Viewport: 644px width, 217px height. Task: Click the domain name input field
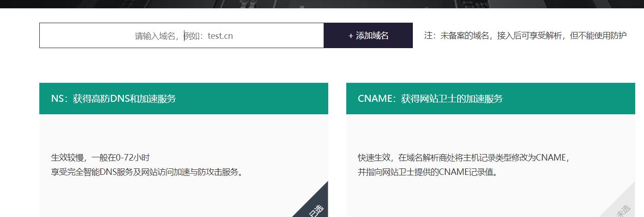tap(182, 36)
